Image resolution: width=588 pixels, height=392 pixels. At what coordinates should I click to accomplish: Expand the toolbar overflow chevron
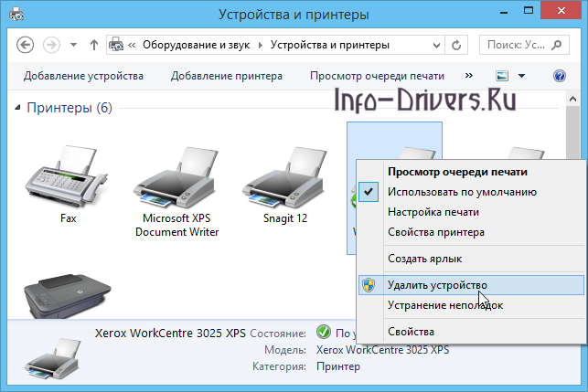tap(469, 76)
